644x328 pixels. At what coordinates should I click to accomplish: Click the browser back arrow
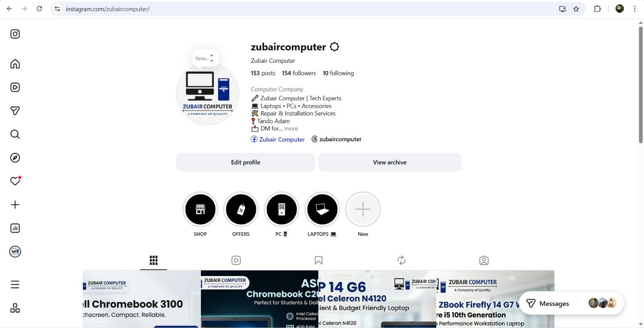[9, 8]
